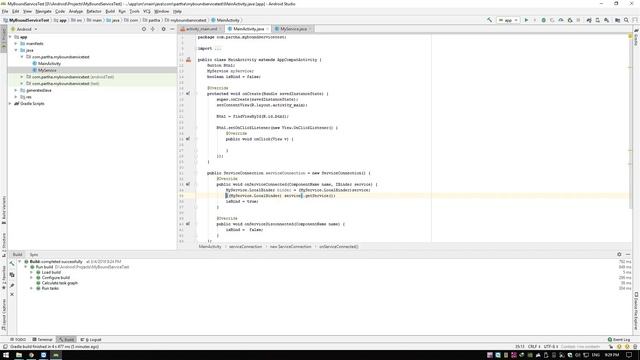The height and width of the screenshot is (360, 640).
Task: Open the Windows Start menu
Action: pos(6,355)
